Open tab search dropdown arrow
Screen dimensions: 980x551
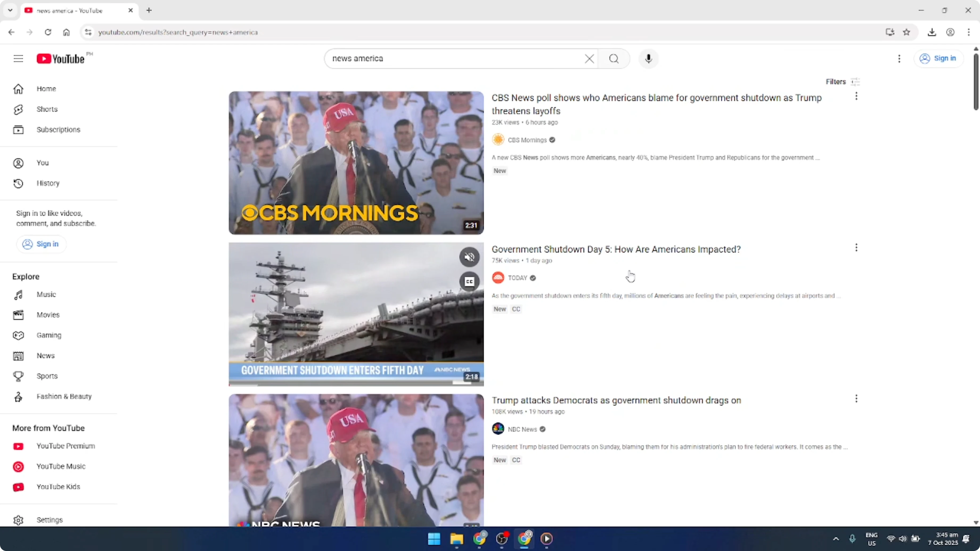tap(10, 10)
